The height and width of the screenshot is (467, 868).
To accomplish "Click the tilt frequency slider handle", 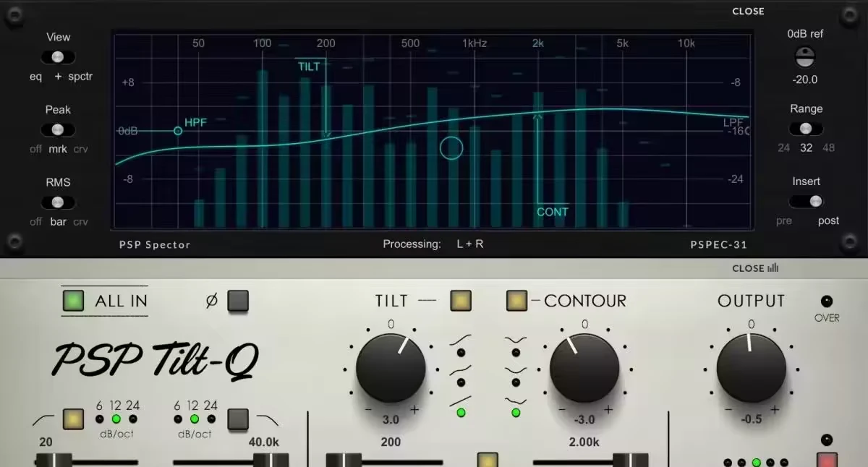I will coord(344,460).
